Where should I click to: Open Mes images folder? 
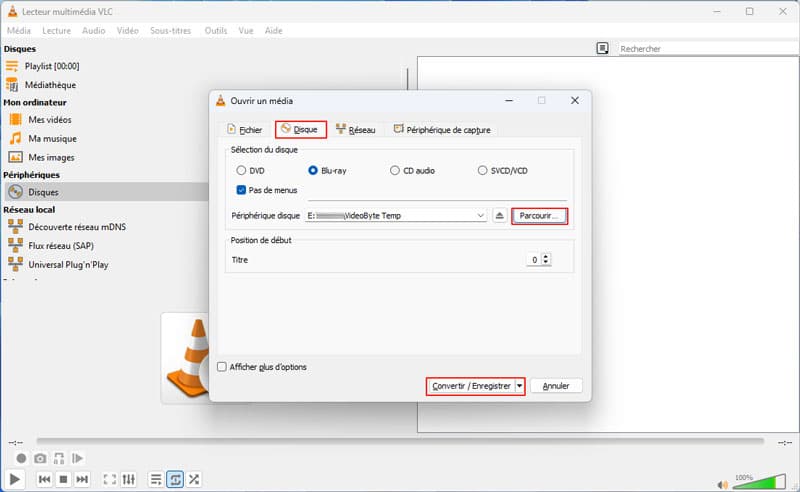point(52,158)
